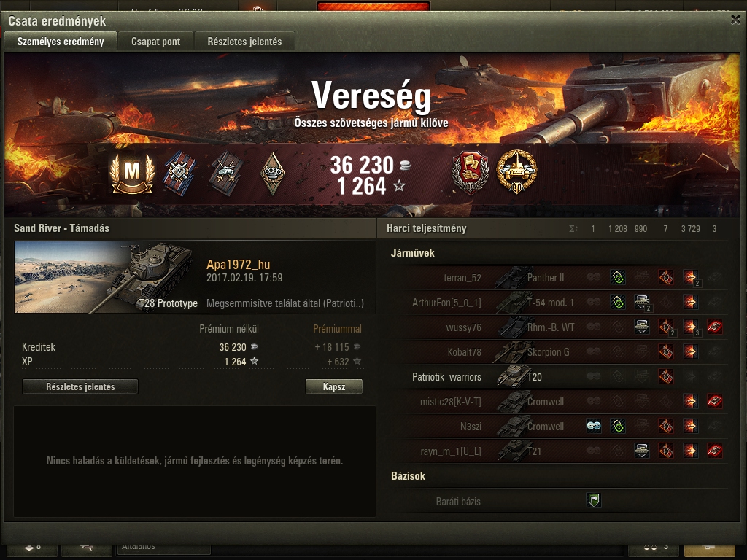
Task: Click the Részletes jelentés button
Action: pos(80,386)
